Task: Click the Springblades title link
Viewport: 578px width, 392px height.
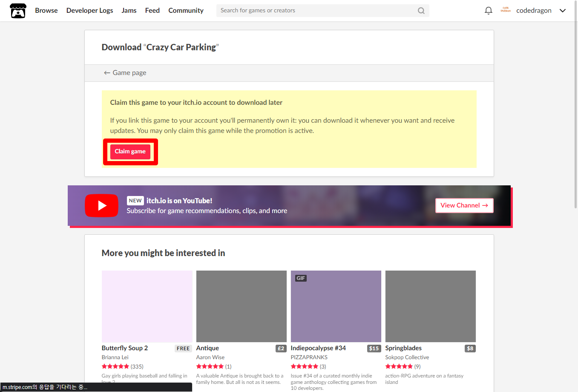Action: [x=403, y=348]
